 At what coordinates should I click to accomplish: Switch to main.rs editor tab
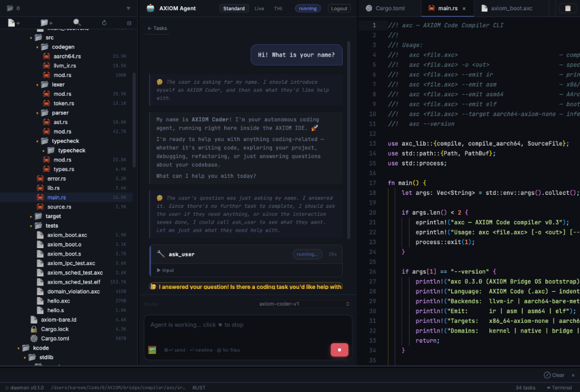(x=447, y=8)
